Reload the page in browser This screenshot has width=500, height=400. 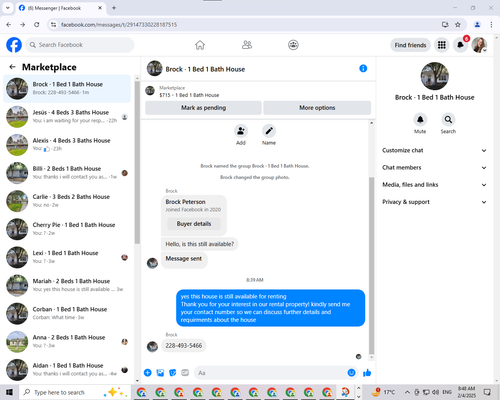tap(37, 25)
